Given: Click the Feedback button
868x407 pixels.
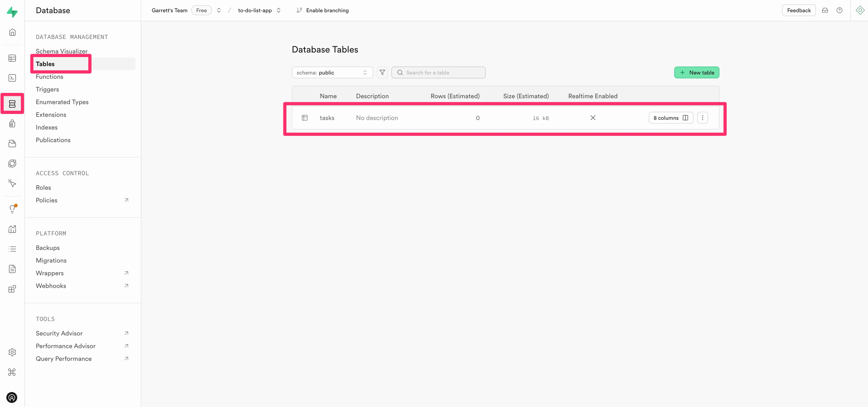Looking at the screenshot, I should (x=799, y=10).
